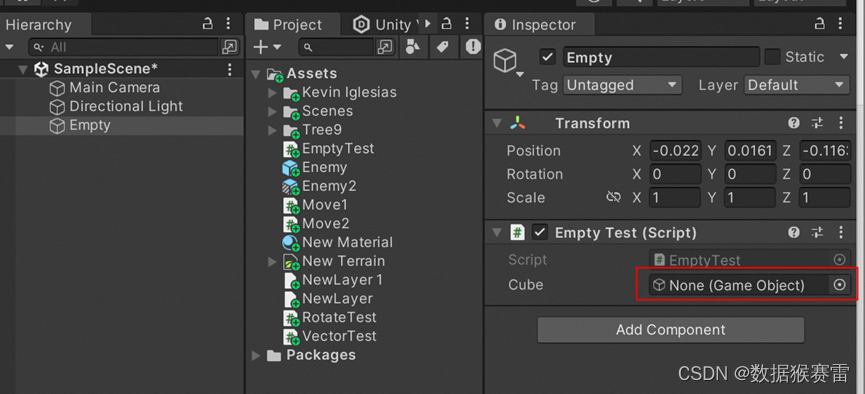The height and width of the screenshot is (394, 865).
Task: Open the SampleScene row three-dot menu
Action: coord(230,69)
